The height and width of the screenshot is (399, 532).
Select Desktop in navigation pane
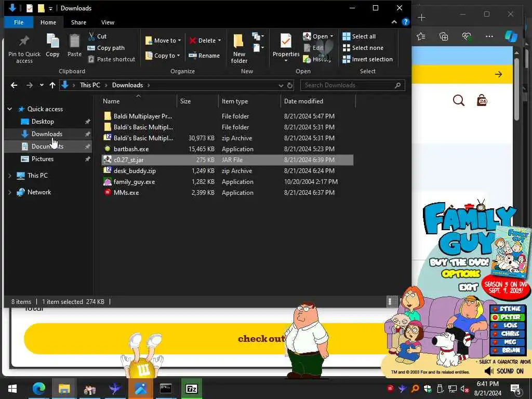coord(43,122)
